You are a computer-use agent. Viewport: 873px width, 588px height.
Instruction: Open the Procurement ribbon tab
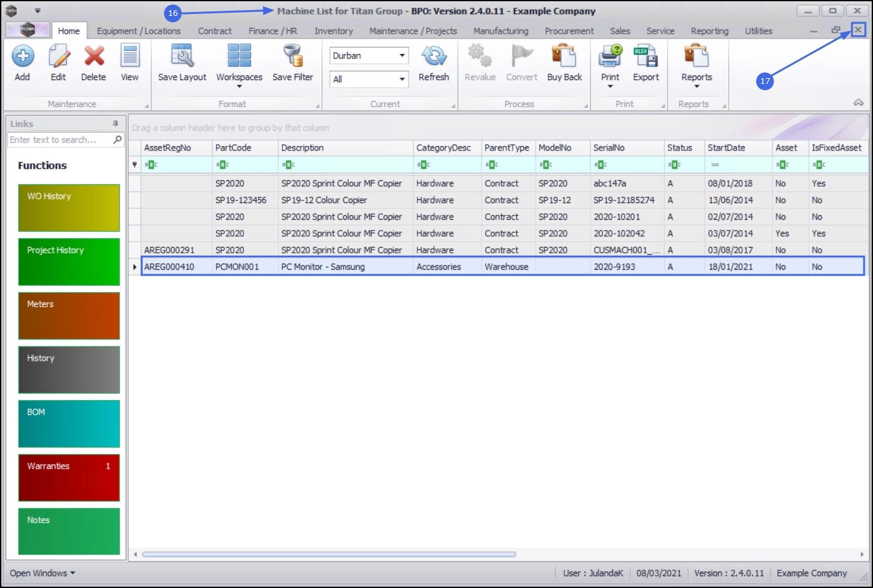click(569, 30)
